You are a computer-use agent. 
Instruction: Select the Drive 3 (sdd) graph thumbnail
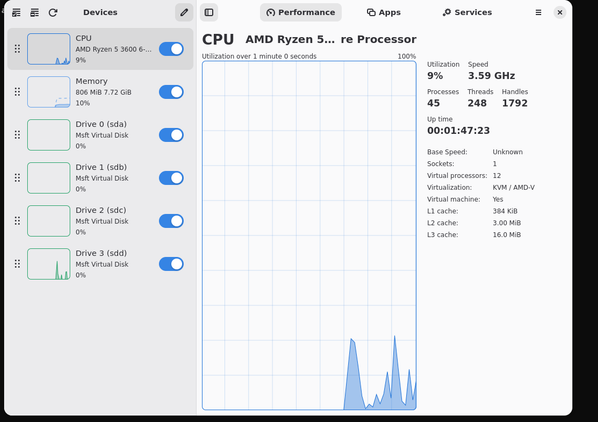49,264
